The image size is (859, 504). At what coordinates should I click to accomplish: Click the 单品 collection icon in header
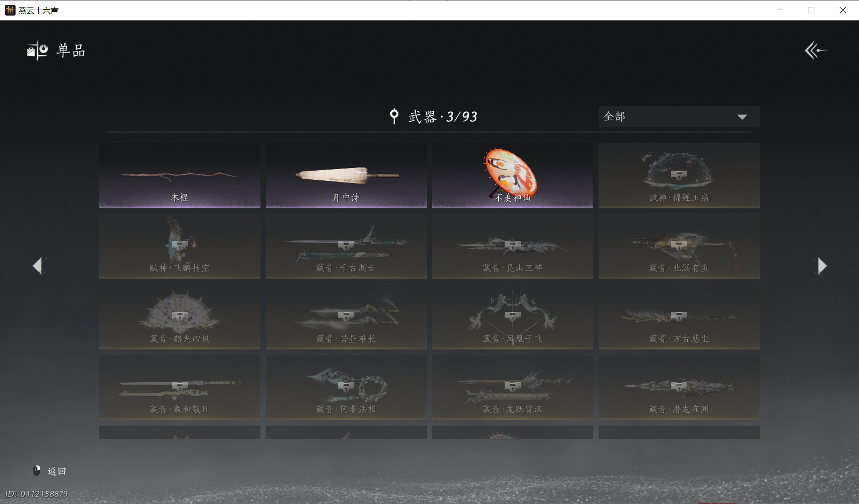point(38,50)
